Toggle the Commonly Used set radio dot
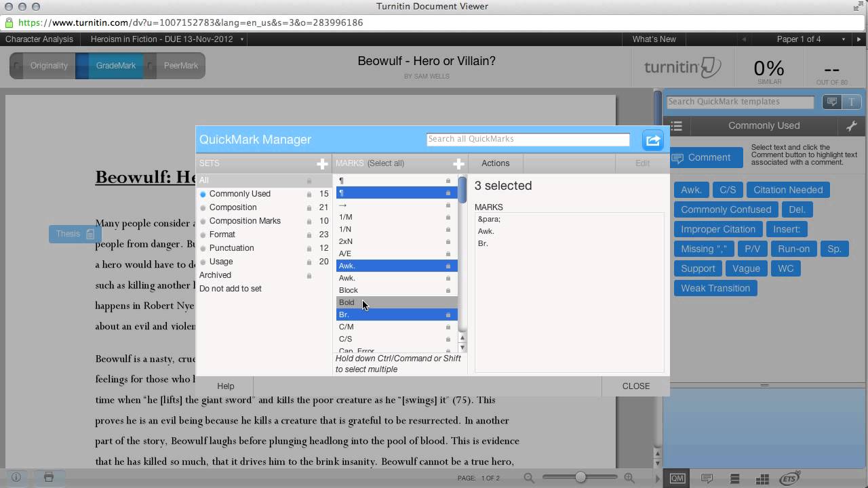 (203, 194)
